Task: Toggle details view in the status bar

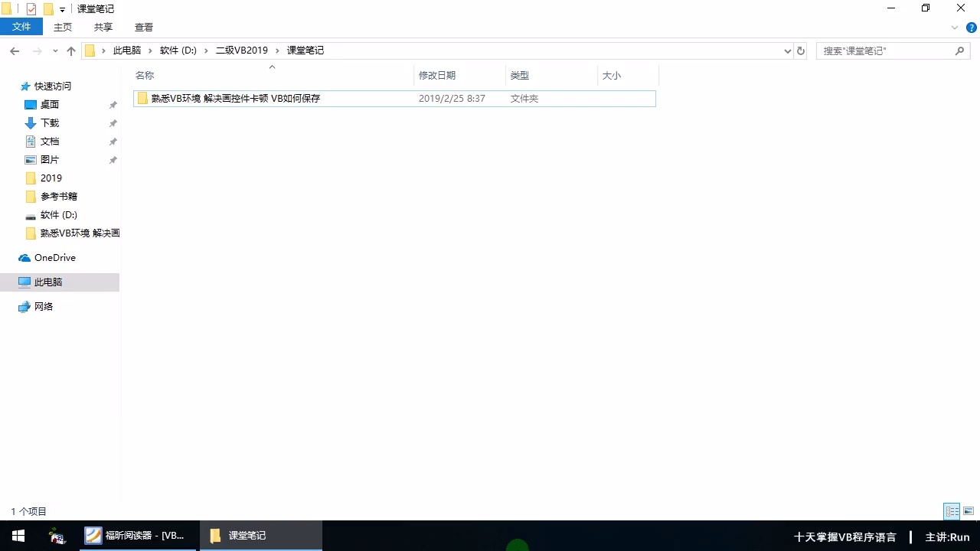Action: pyautogui.click(x=952, y=510)
